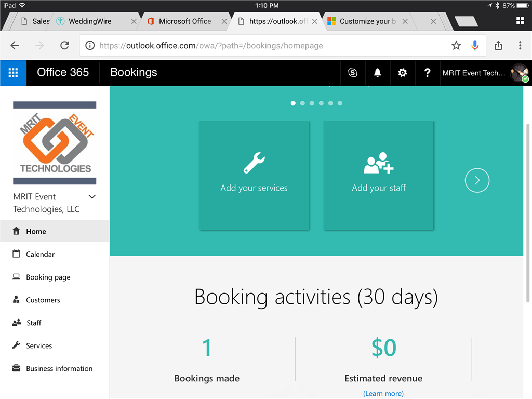This screenshot has width=532, height=399.
Task: Click the Bookings made count of 1
Action: tap(207, 348)
